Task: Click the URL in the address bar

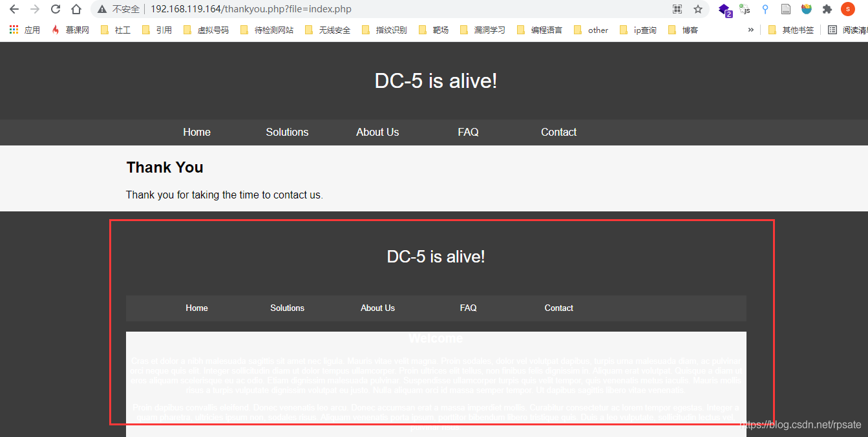Action: [251, 10]
